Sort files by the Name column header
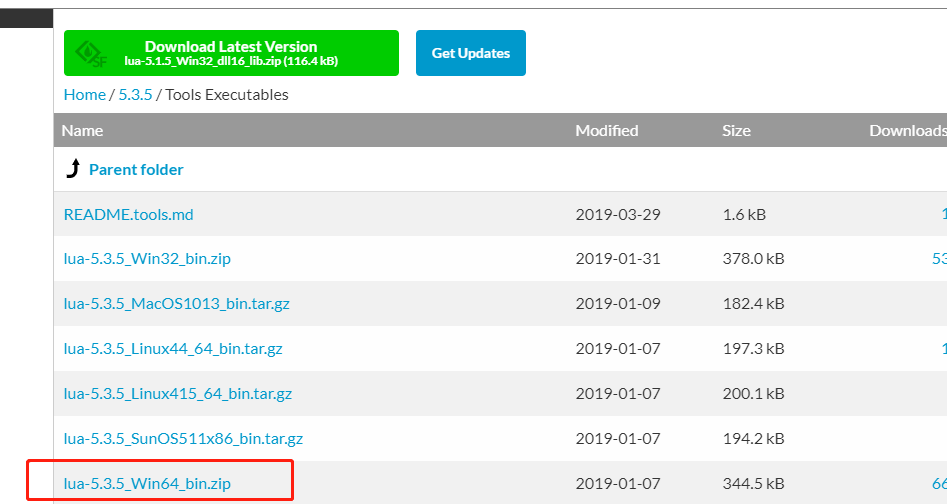 pos(82,130)
